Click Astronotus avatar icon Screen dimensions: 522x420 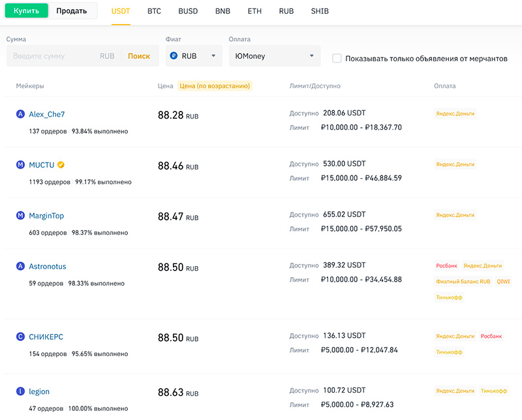pos(20,267)
